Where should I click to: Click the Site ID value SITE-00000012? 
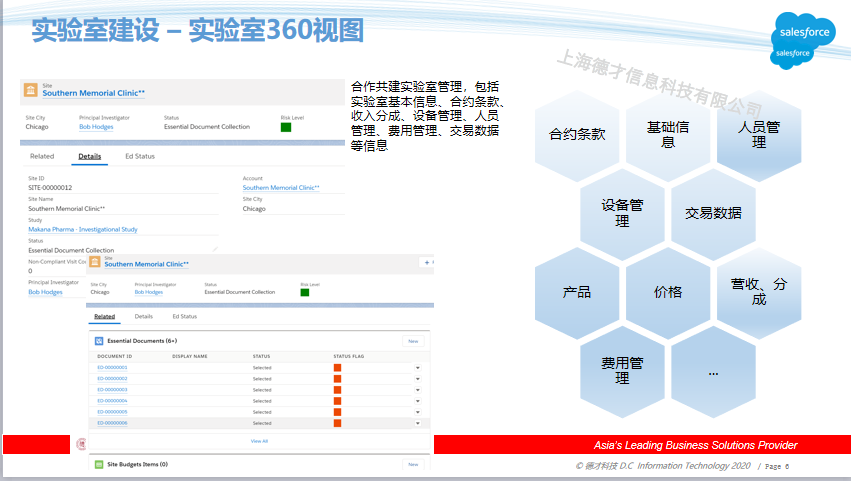(x=50, y=188)
